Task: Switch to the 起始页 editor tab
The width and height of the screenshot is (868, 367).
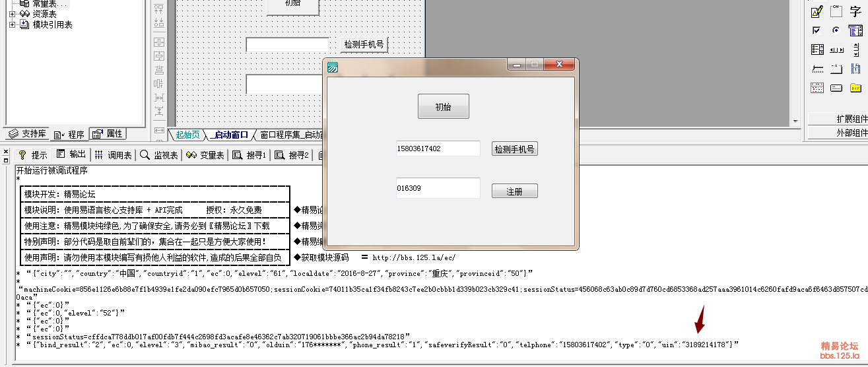Action: tap(187, 135)
